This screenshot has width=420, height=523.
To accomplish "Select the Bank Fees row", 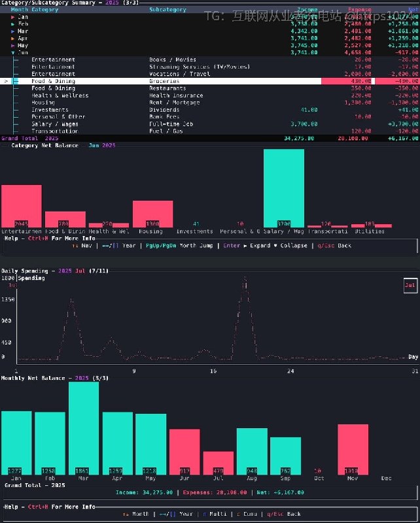I will pos(210,117).
